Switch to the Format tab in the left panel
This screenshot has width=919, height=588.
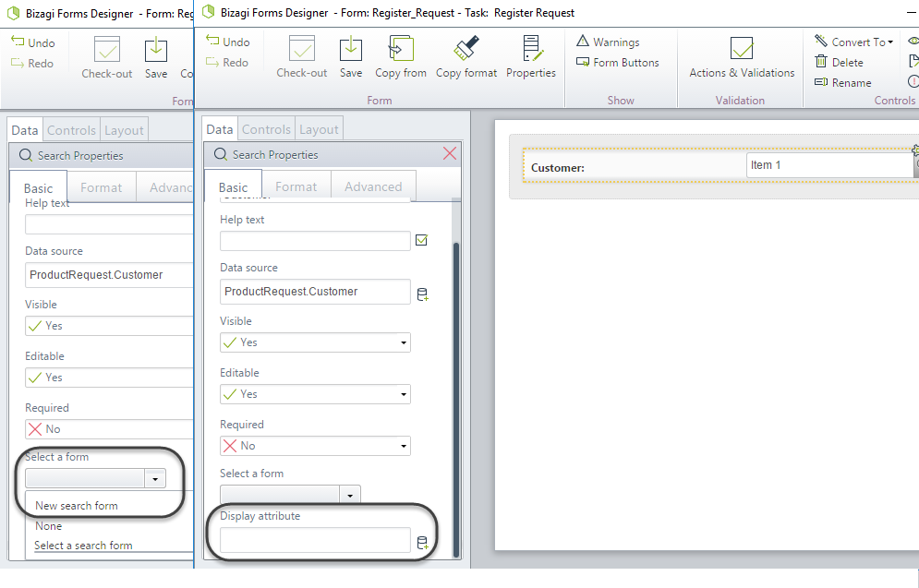click(102, 187)
